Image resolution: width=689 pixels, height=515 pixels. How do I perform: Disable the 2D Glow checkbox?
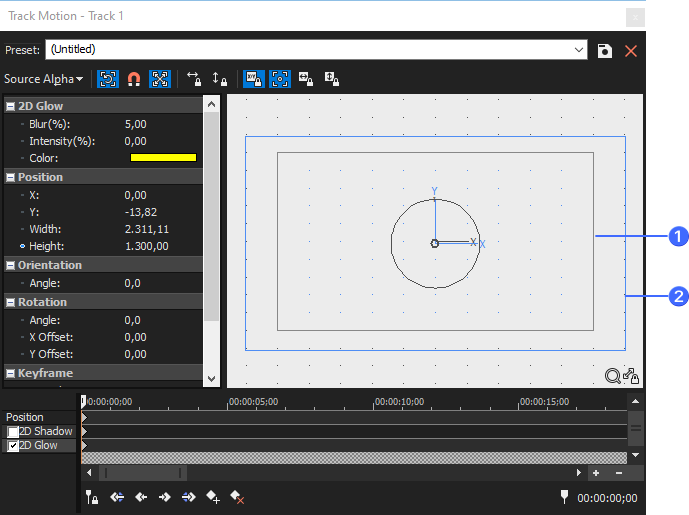(13, 446)
